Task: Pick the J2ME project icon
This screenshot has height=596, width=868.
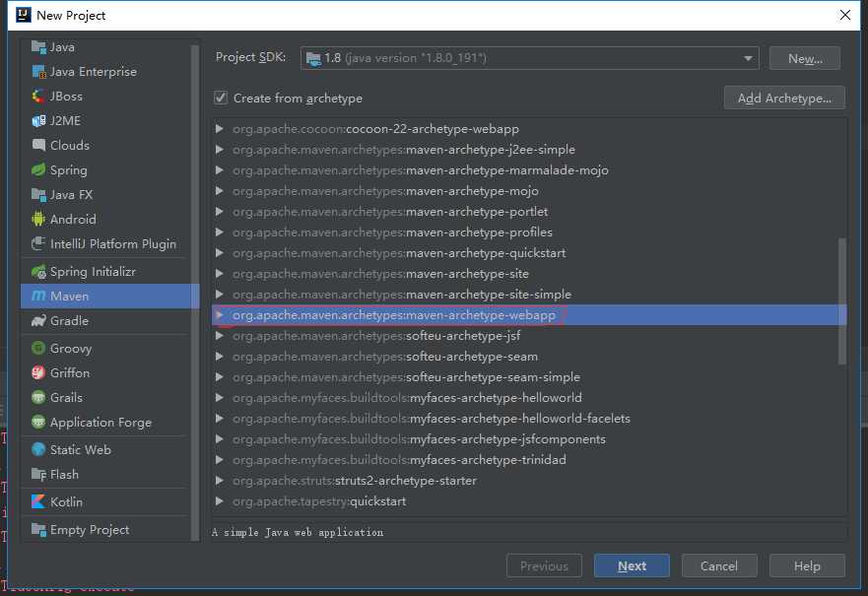Action: click(x=38, y=120)
